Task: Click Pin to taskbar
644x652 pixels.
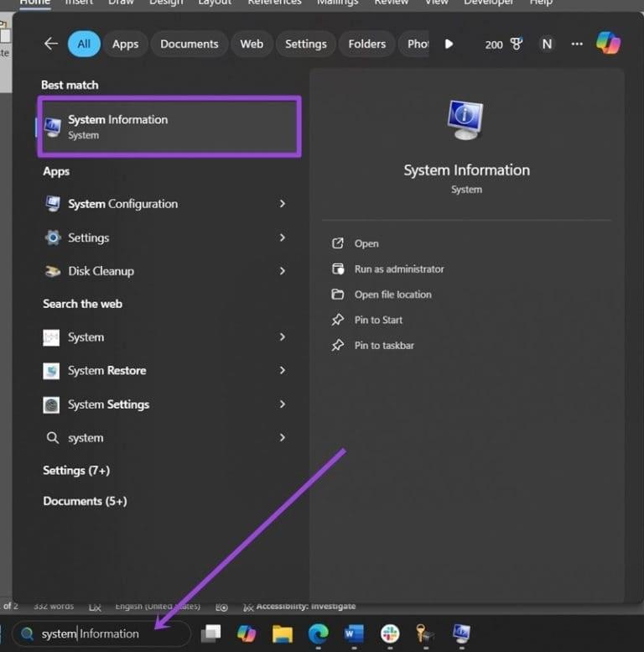Action: click(x=384, y=345)
